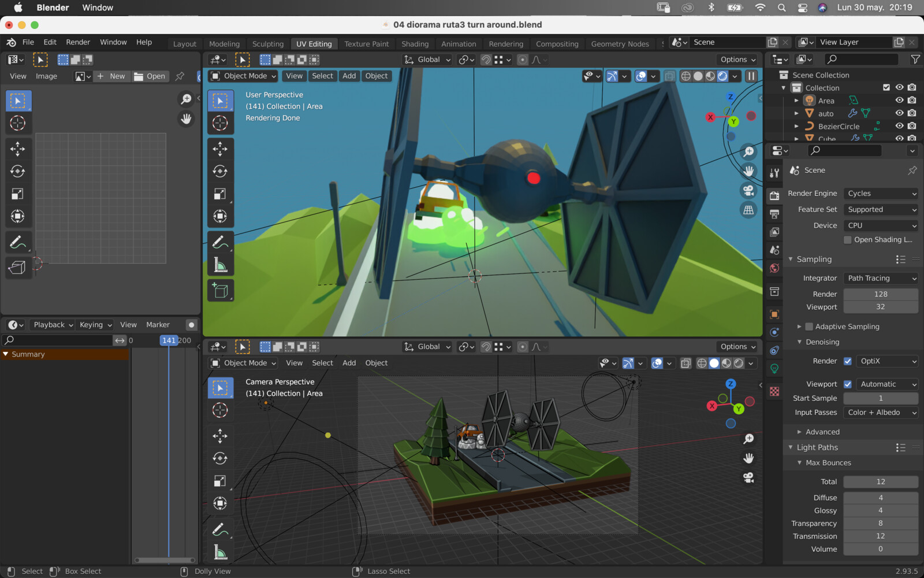Uncheck the Collection exclude checkbox
Viewport: 924px width, 578px height.
coord(886,87)
